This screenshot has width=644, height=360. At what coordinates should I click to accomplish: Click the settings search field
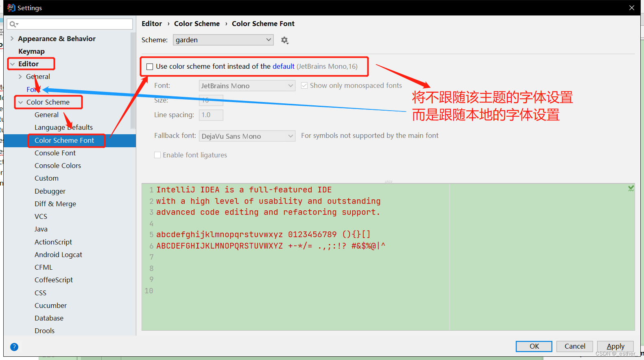point(70,24)
